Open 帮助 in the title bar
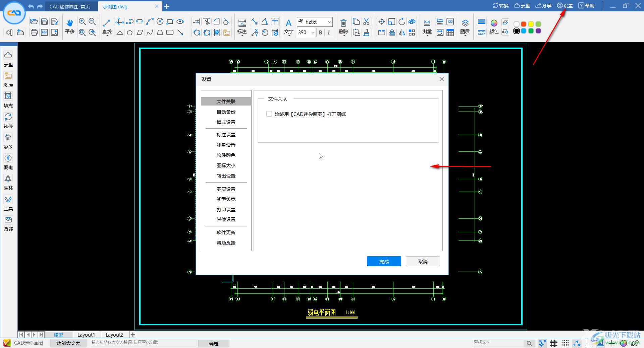This screenshot has width=644, height=348. (x=586, y=6)
